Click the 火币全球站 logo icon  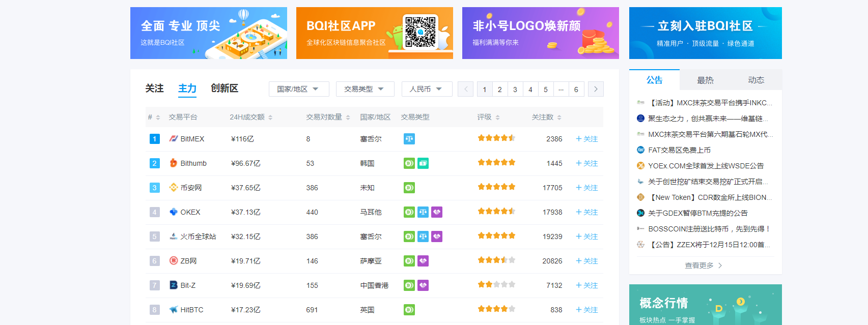click(x=174, y=237)
